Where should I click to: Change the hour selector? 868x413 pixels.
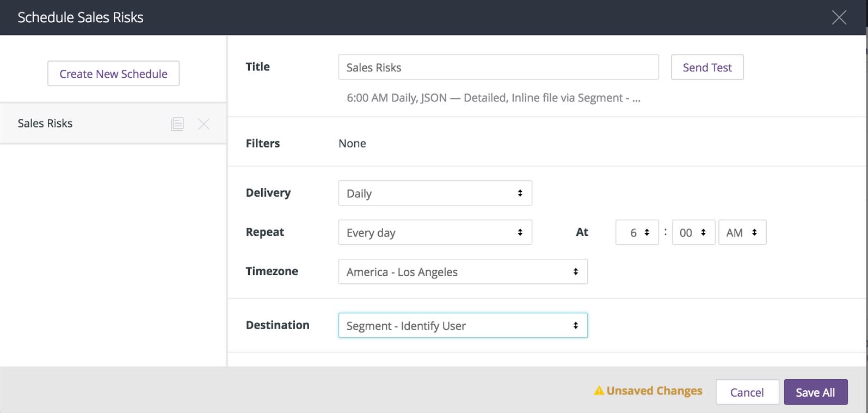[x=637, y=233]
